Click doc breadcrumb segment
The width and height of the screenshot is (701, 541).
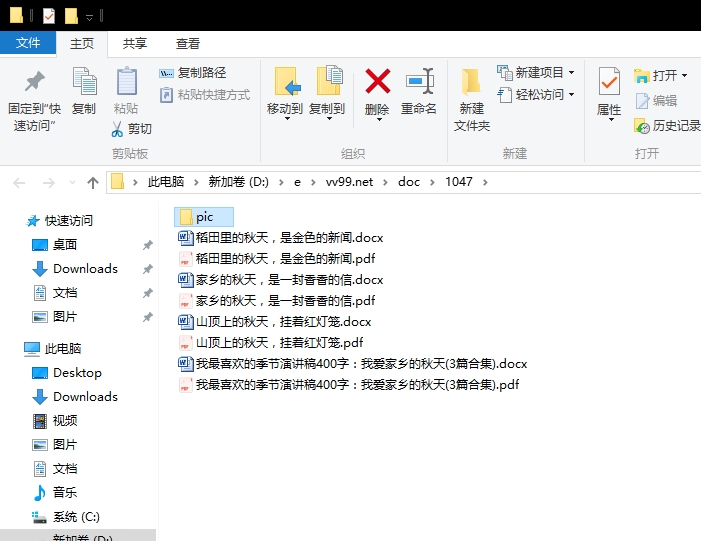point(409,182)
